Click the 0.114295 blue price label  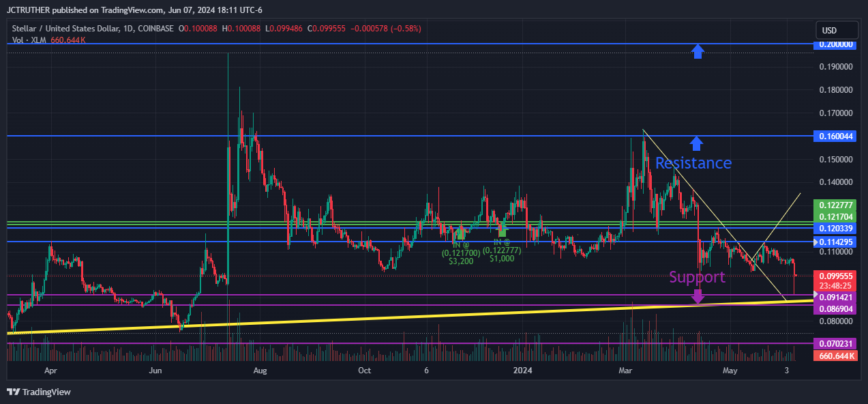834,242
